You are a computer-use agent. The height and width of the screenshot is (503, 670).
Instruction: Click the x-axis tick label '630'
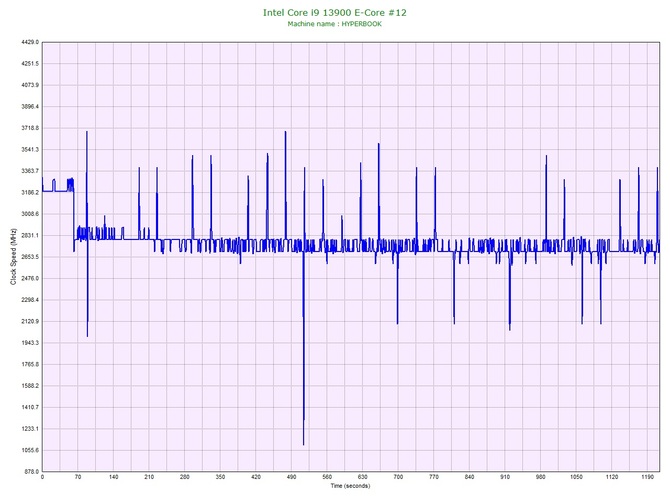tap(363, 477)
